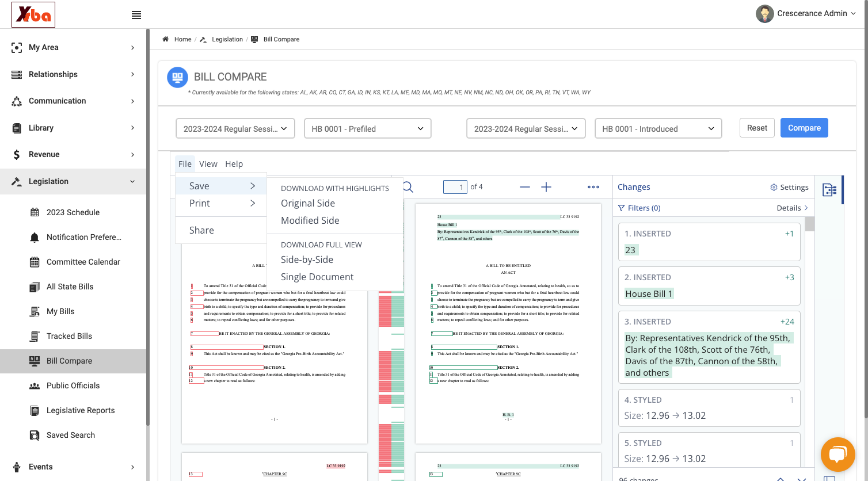Expand the Relationships sidebar section
868x481 pixels.
click(x=73, y=74)
